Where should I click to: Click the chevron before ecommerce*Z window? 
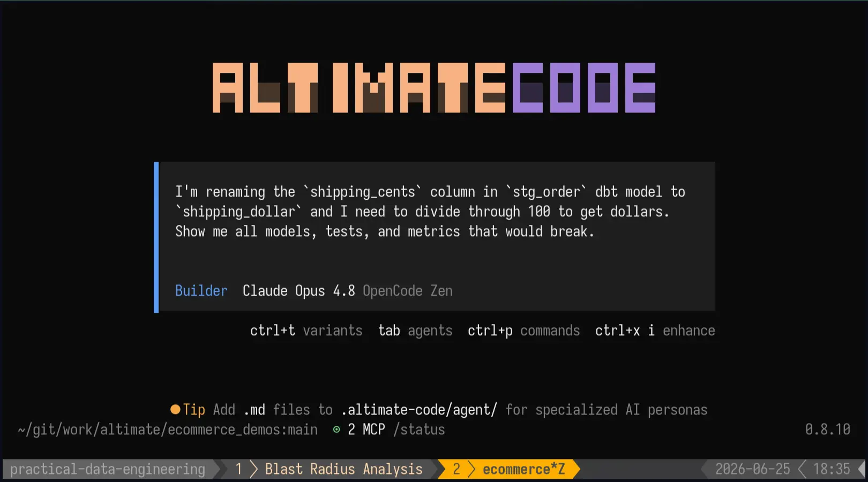tap(472, 469)
